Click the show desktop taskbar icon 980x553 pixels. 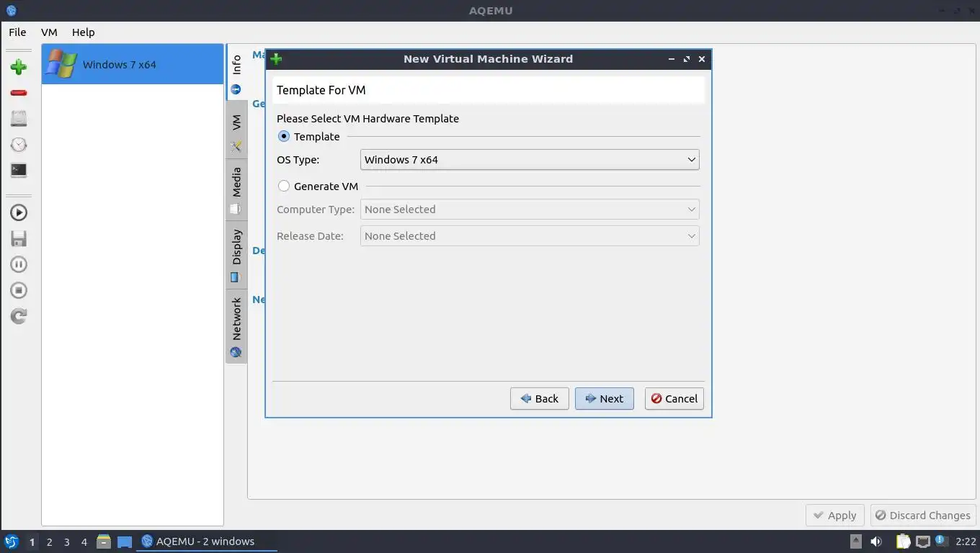pos(125,541)
